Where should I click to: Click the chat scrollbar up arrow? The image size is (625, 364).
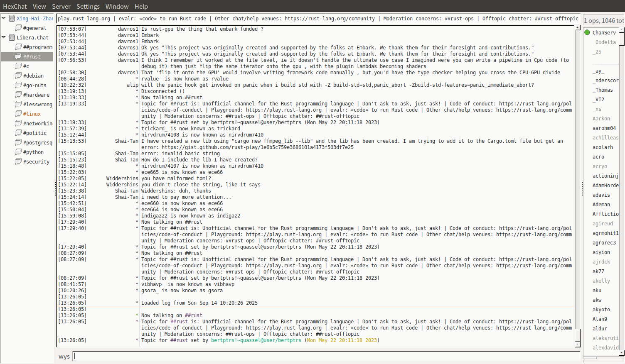coord(578,28)
